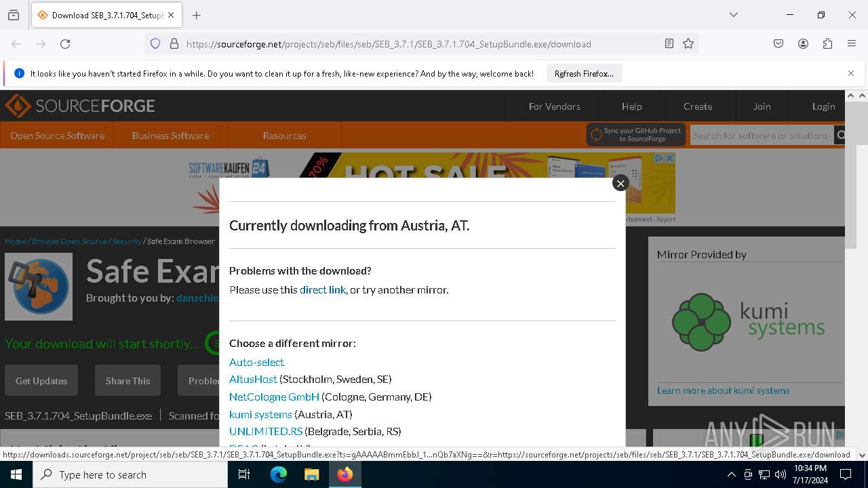Image resolution: width=868 pixels, height=488 pixels.
Task: Open Resources tab
Action: coord(284,136)
